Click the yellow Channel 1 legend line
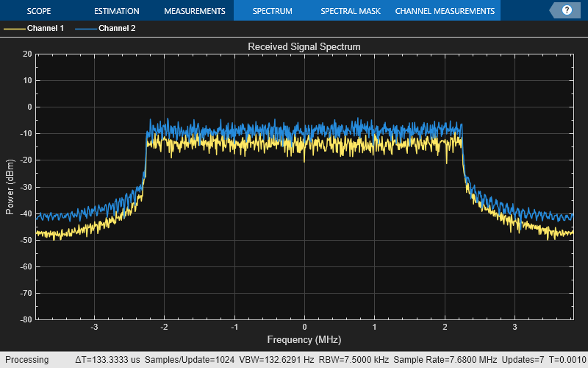Viewport: 588px width, 368px height. pyautogui.click(x=13, y=29)
